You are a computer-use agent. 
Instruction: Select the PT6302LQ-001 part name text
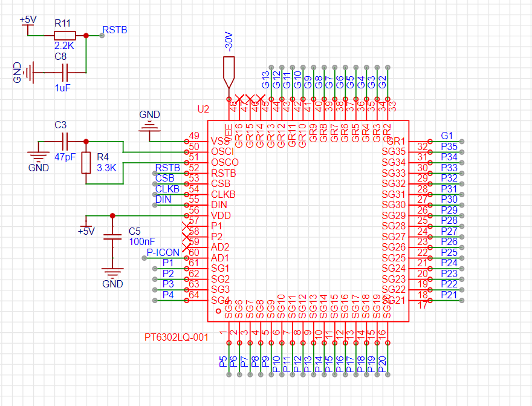click(x=176, y=337)
